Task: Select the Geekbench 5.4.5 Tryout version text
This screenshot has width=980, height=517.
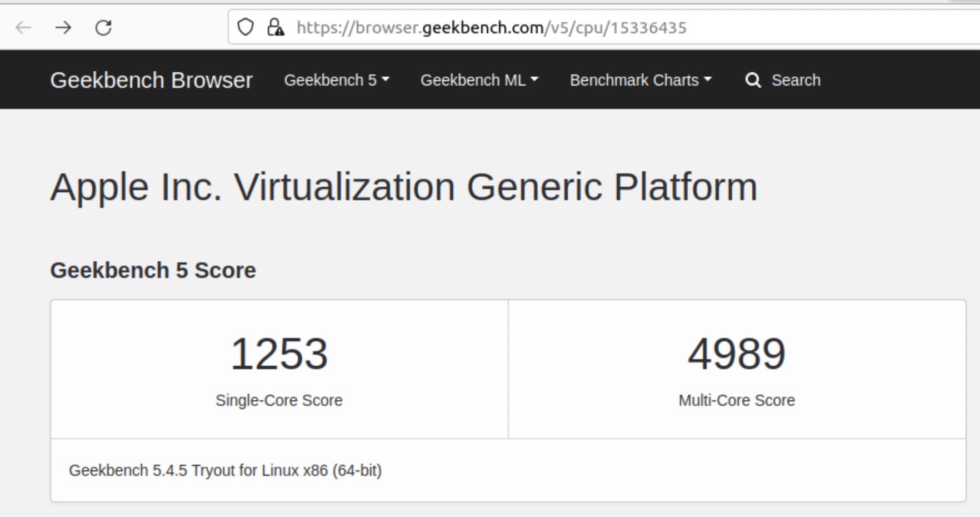Action: [225, 470]
